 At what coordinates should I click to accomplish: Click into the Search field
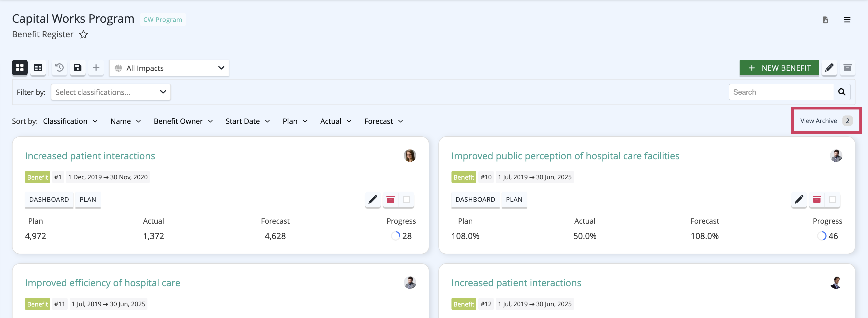tap(781, 92)
